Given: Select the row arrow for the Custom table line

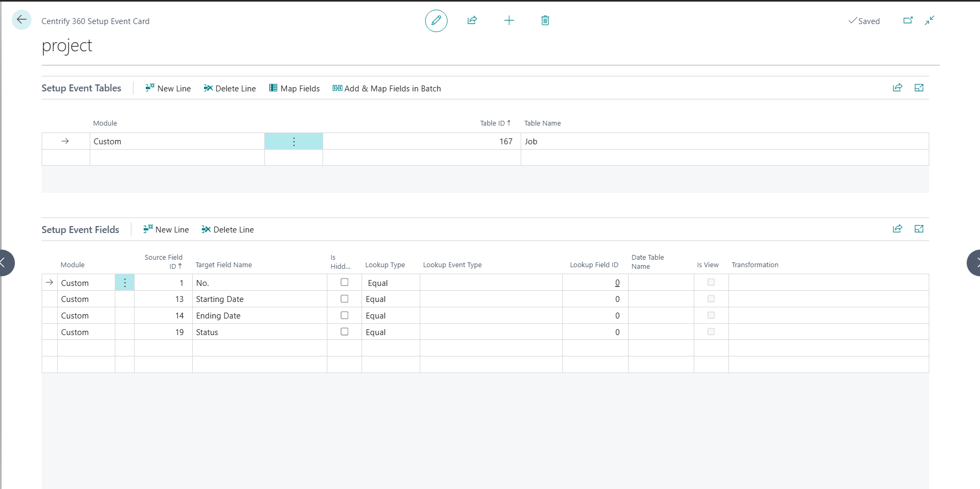Looking at the screenshot, I should click(x=65, y=141).
